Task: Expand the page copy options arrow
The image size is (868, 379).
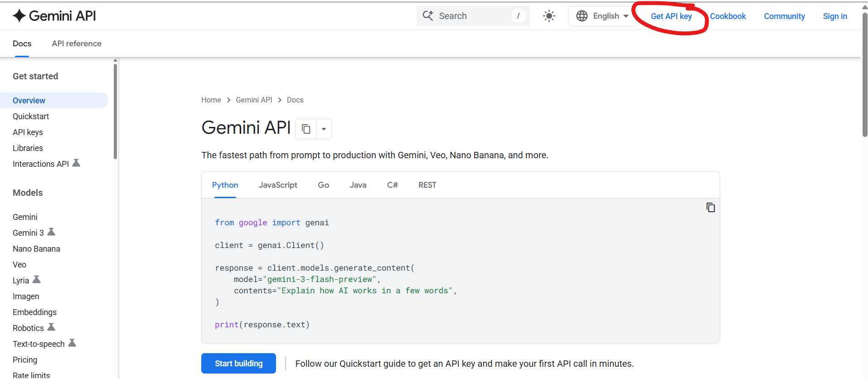Action: point(324,129)
